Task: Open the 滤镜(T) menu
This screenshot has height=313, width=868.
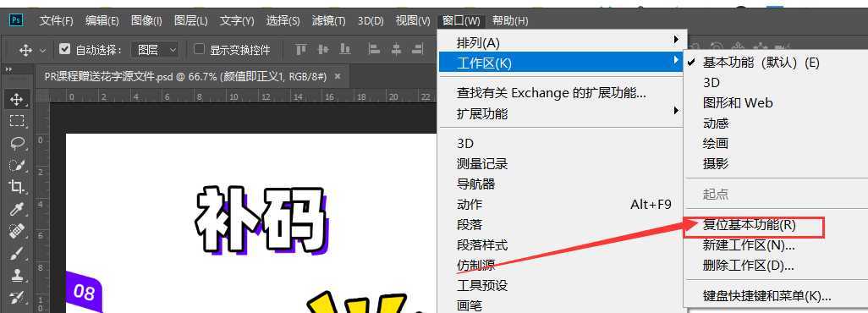Action: point(329,21)
